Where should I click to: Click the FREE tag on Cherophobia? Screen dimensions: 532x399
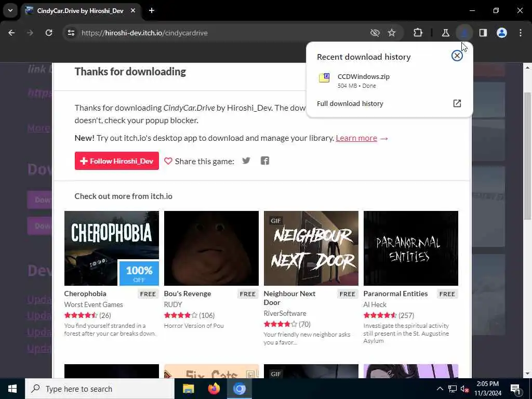pos(148,294)
